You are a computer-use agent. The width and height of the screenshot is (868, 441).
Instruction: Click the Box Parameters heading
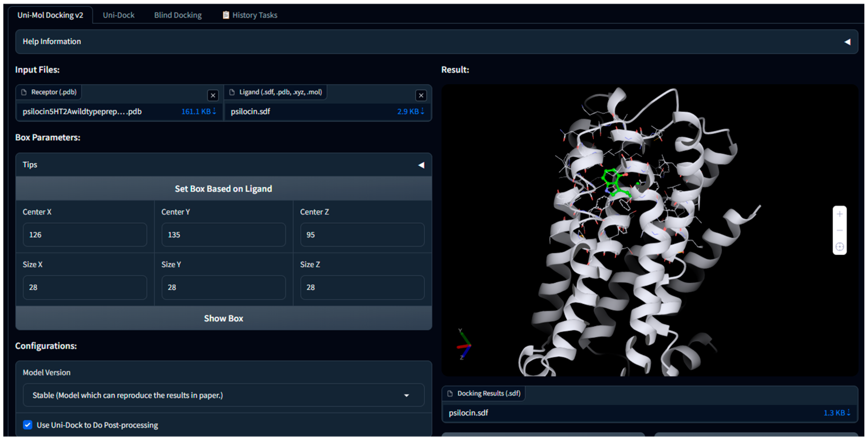click(47, 138)
